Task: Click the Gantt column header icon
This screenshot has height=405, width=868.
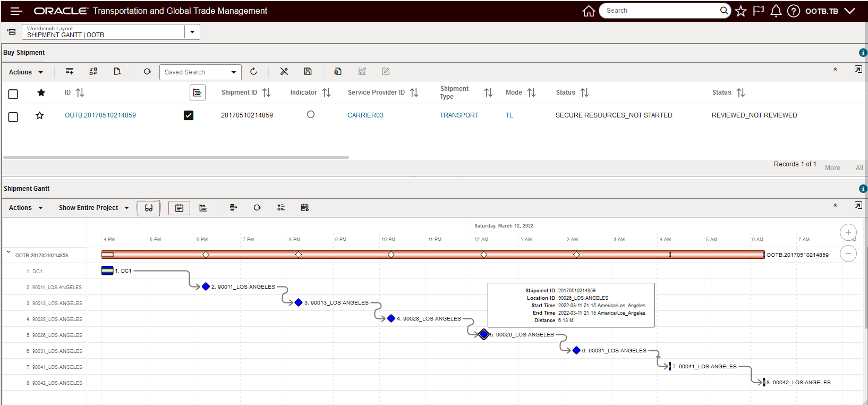Action: 198,92
